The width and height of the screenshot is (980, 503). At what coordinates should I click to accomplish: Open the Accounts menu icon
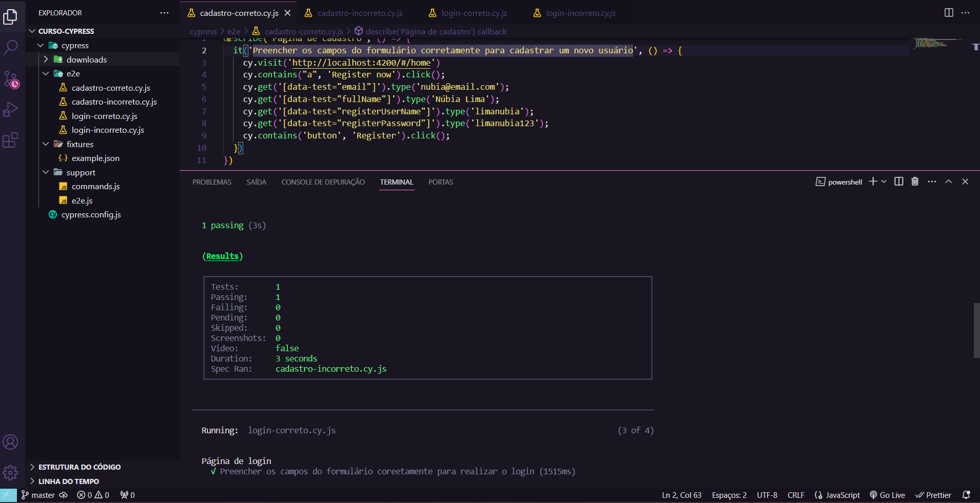coord(10,442)
